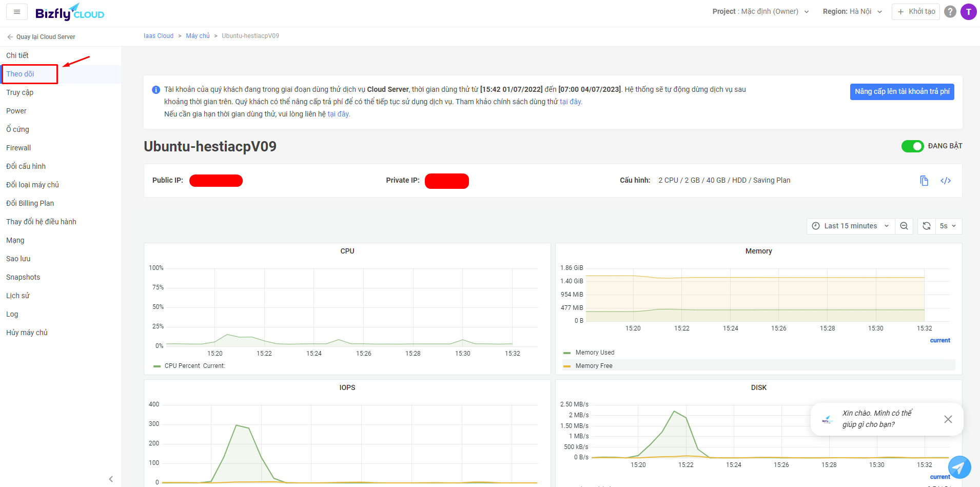Viewport: 980px width, 487px height.
Task: Open Đổi loại máy chủ
Action: click(61, 185)
